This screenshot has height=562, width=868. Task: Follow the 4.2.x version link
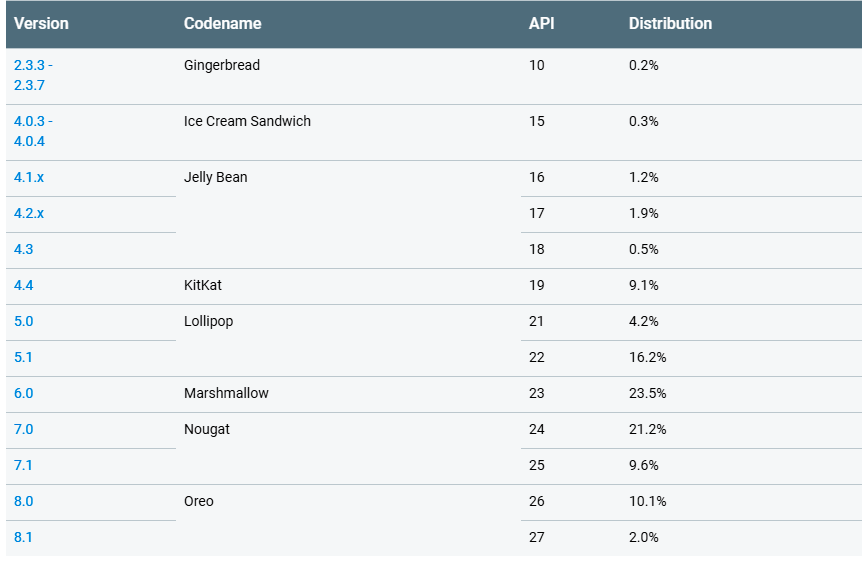pyautogui.click(x=29, y=213)
